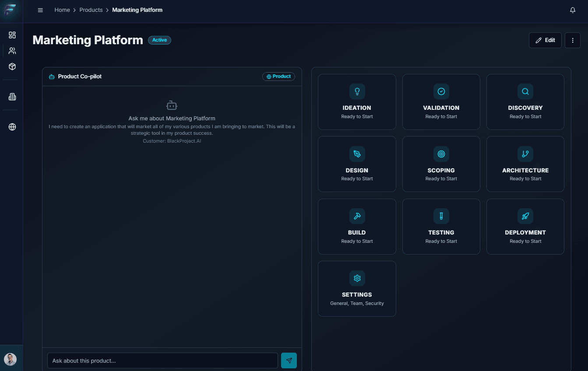Open the Deployment rocket card
This screenshot has height=371, width=588.
pyautogui.click(x=525, y=227)
